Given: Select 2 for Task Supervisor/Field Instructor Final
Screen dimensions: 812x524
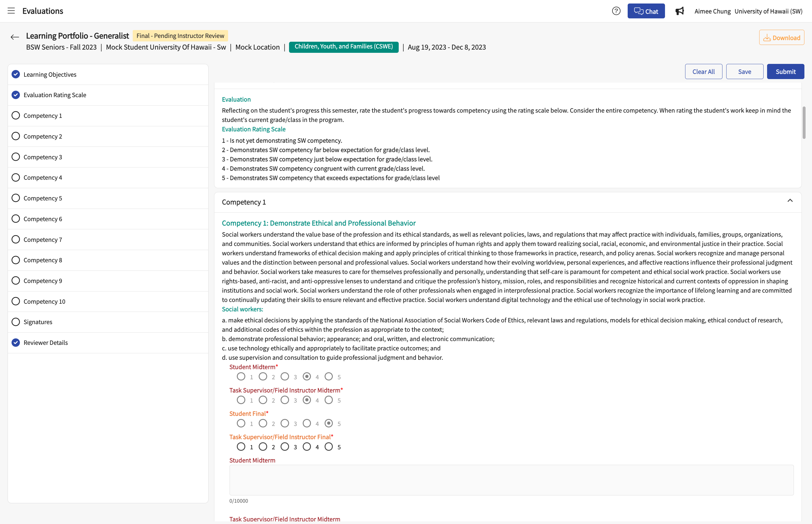Looking at the screenshot, I should click(262, 447).
